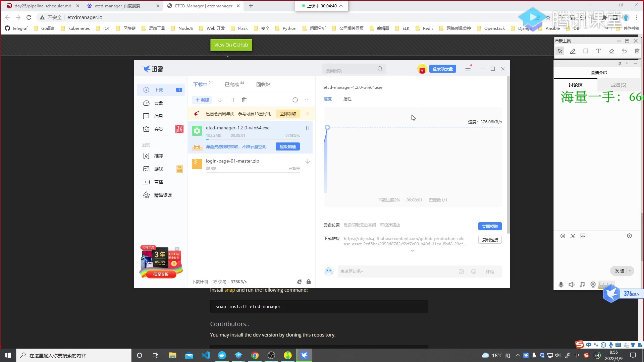Open the dropdown arrow next to 发送

click(x=630, y=271)
